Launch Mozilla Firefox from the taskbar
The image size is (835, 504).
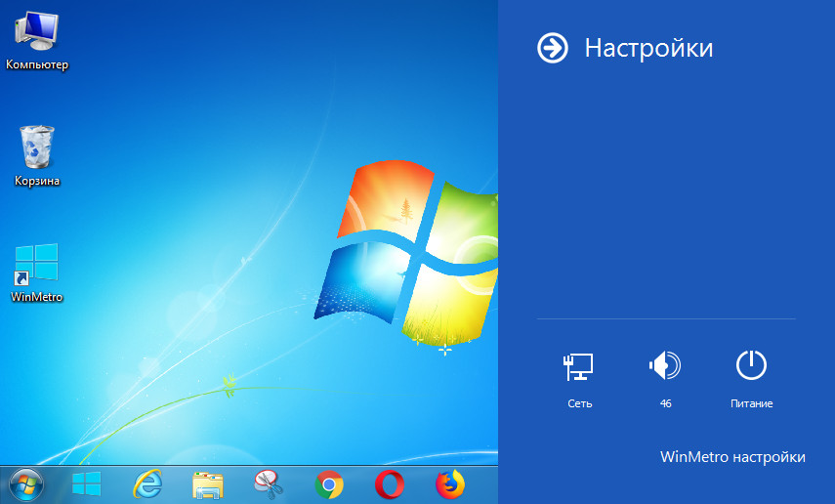coord(450,483)
